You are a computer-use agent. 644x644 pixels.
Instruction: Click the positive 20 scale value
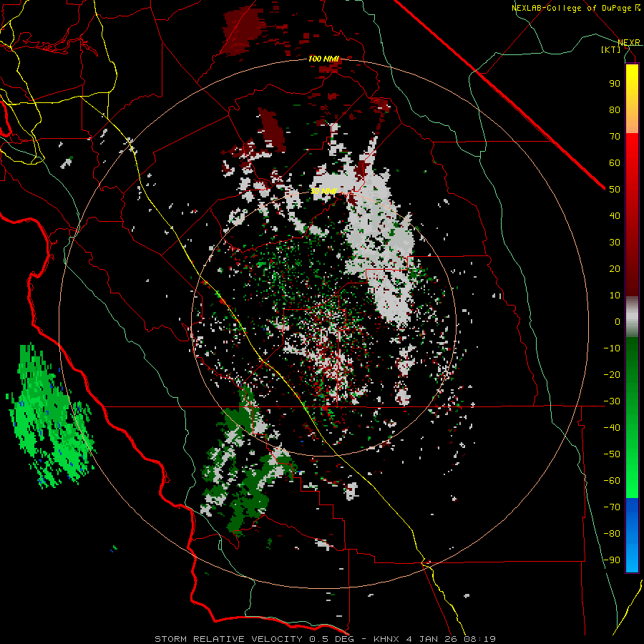click(615, 268)
